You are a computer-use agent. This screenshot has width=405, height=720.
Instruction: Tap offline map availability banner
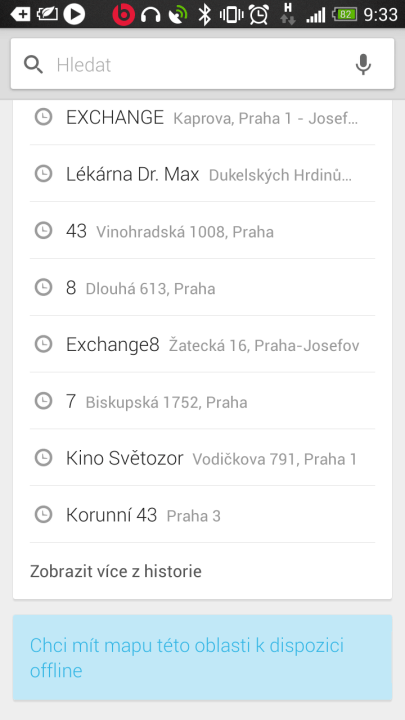(202, 658)
